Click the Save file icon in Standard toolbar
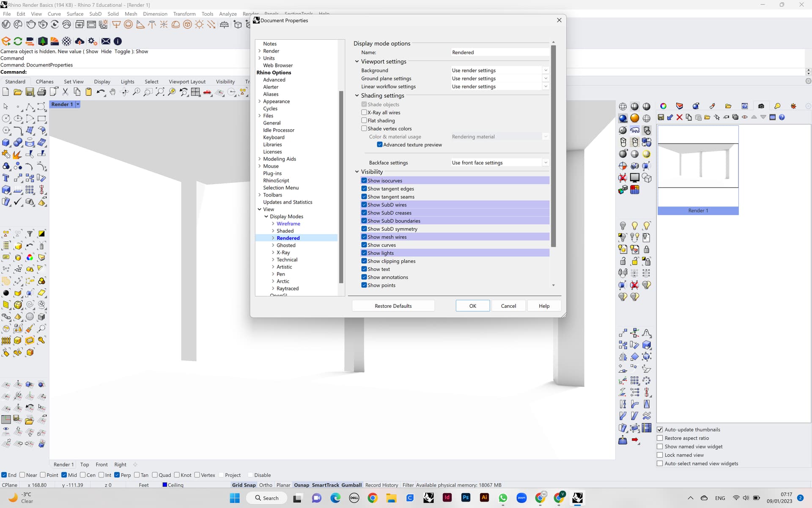Screen dimensions: 812x508 click(30, 92)
